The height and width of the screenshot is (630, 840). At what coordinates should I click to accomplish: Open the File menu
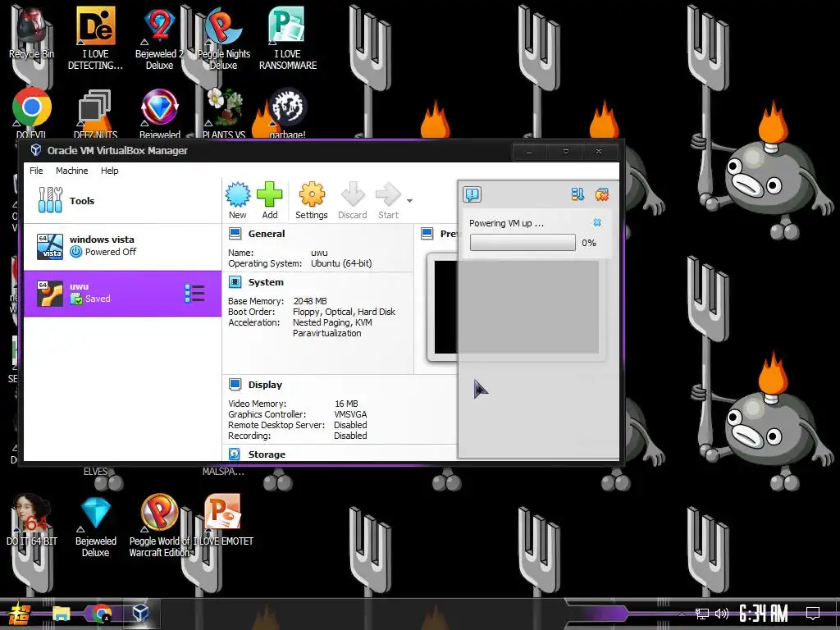[36, 171]
